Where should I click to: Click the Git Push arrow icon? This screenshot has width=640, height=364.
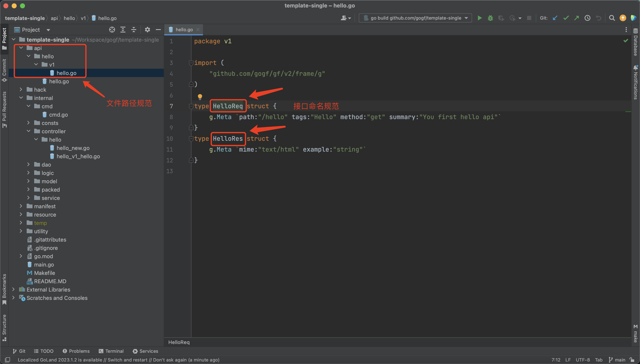pyautogui.click(x=576, y=18)
